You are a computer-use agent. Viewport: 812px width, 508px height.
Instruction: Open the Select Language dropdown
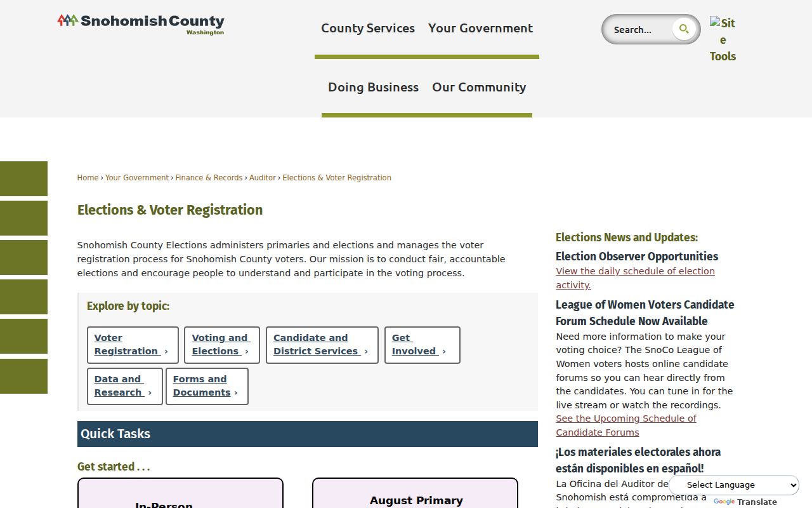[x=734, y=485]
